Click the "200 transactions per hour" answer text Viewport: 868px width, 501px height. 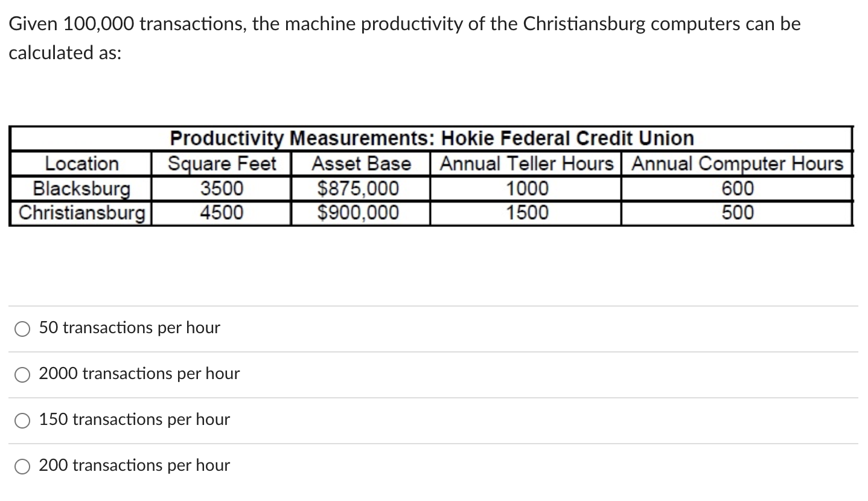tap(134, 465)
